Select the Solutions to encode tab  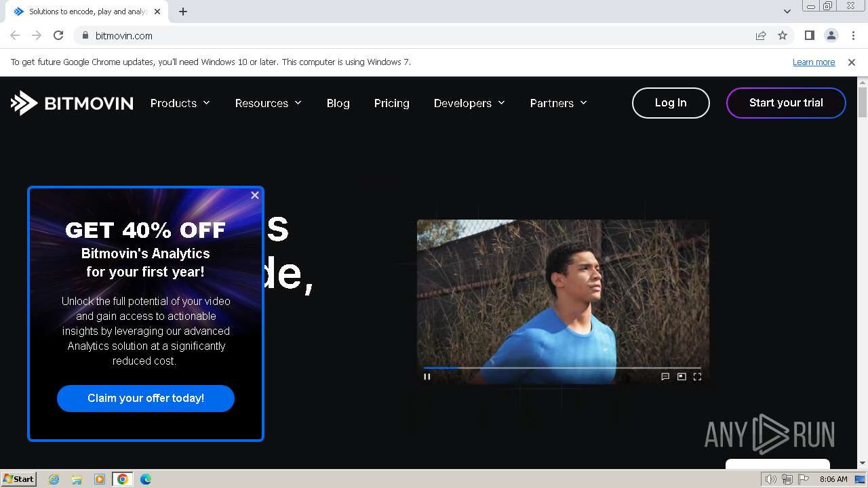(87, 12)
